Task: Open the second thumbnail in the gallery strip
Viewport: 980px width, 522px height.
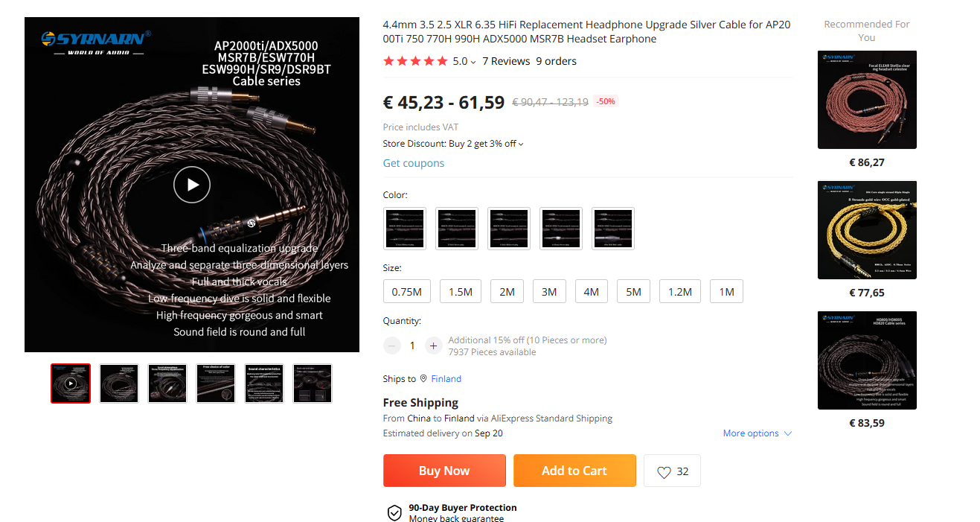Action: tap(119, 383)
